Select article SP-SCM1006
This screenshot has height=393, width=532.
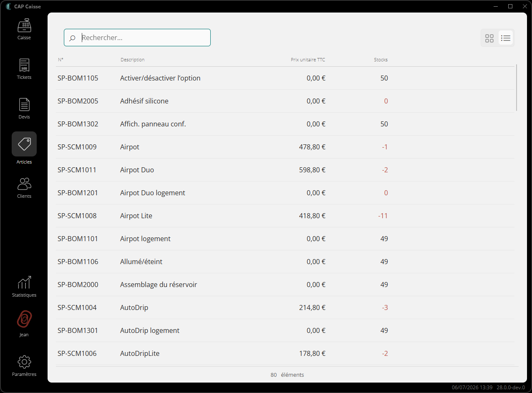(x=77, y=353)
